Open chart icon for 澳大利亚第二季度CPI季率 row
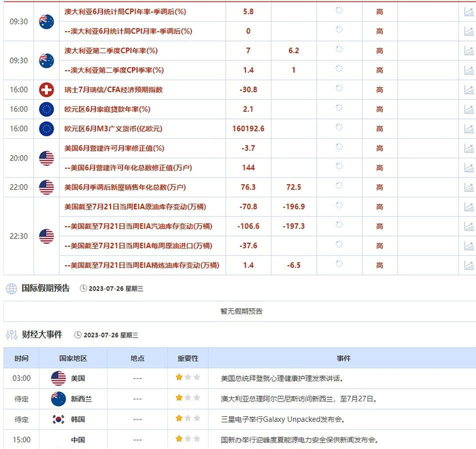The height and width of the screenshot is (449, 476). pos(469,70)
